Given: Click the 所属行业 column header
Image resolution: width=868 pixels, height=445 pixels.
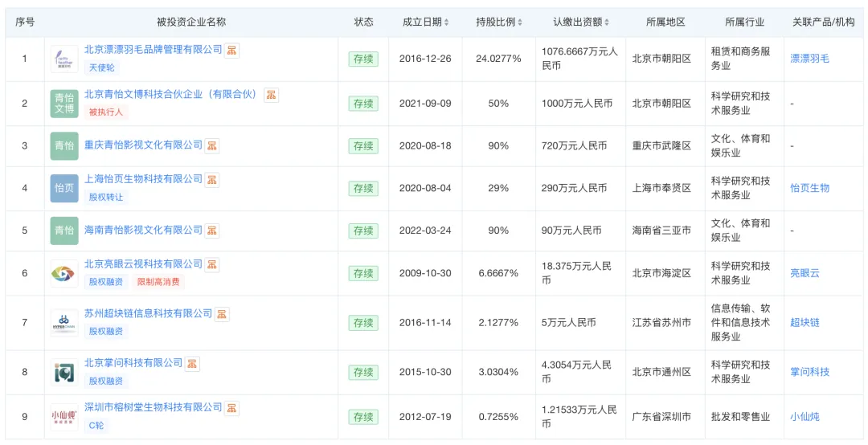Looking at the screenshot, I should pos(744,22).
